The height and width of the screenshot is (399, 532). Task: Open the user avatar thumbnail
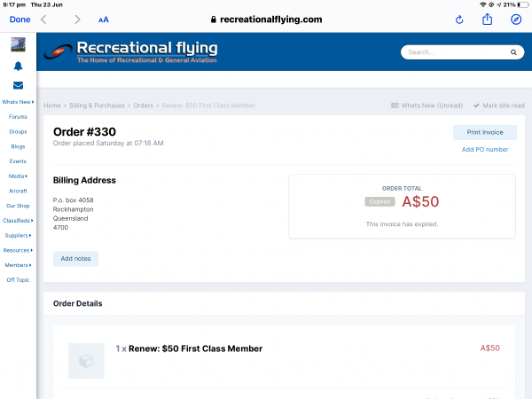pos(18,44)
